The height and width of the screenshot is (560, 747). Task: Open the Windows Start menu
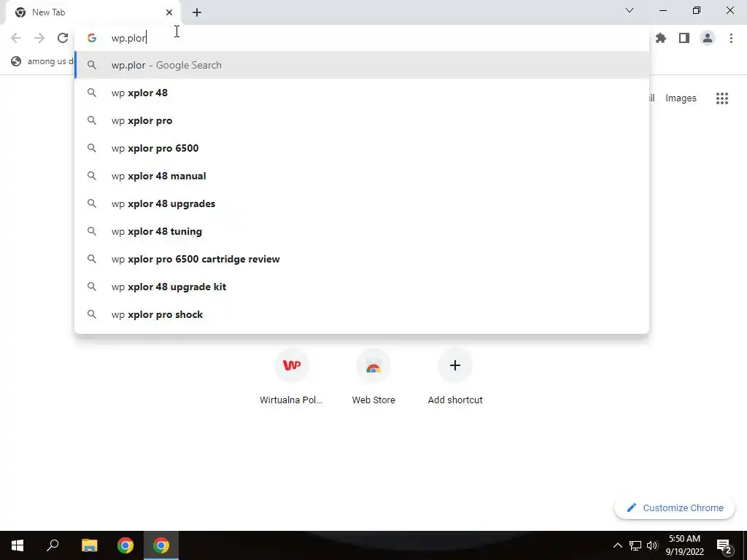pos(18,545)
